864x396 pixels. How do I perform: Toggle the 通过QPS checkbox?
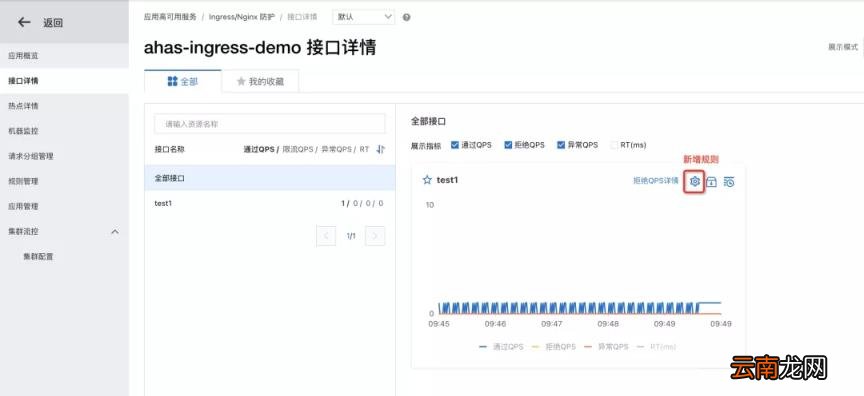[455, 145]
